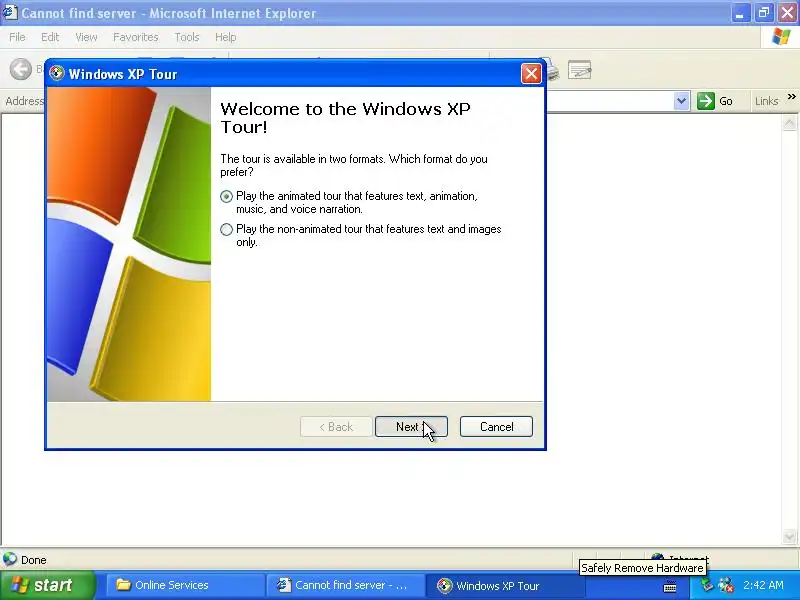The height and width of the screenshot is (600, 800).
Task: Open the View menu in Internet Explorer
Action: (x=86, y=37)
